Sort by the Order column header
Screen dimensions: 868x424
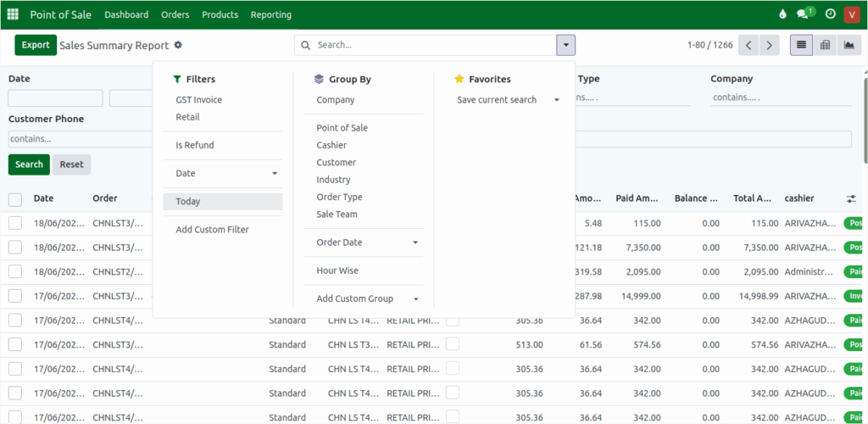(x=104, y=198)
